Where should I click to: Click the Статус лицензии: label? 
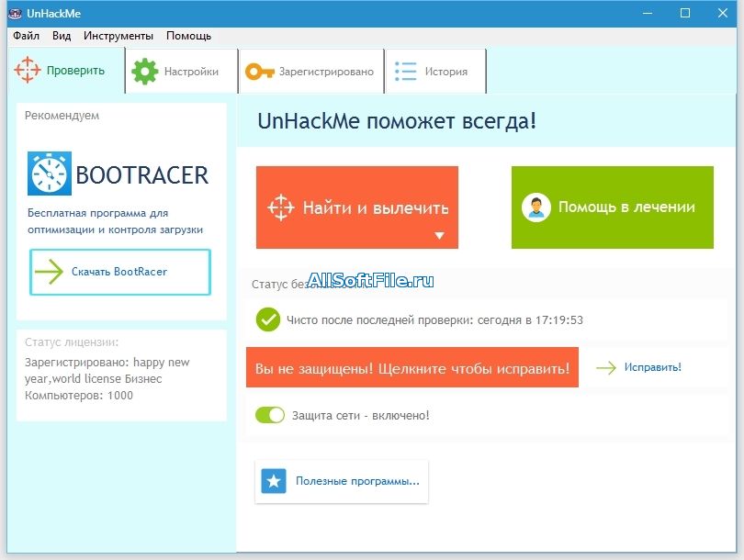(72, 342)
